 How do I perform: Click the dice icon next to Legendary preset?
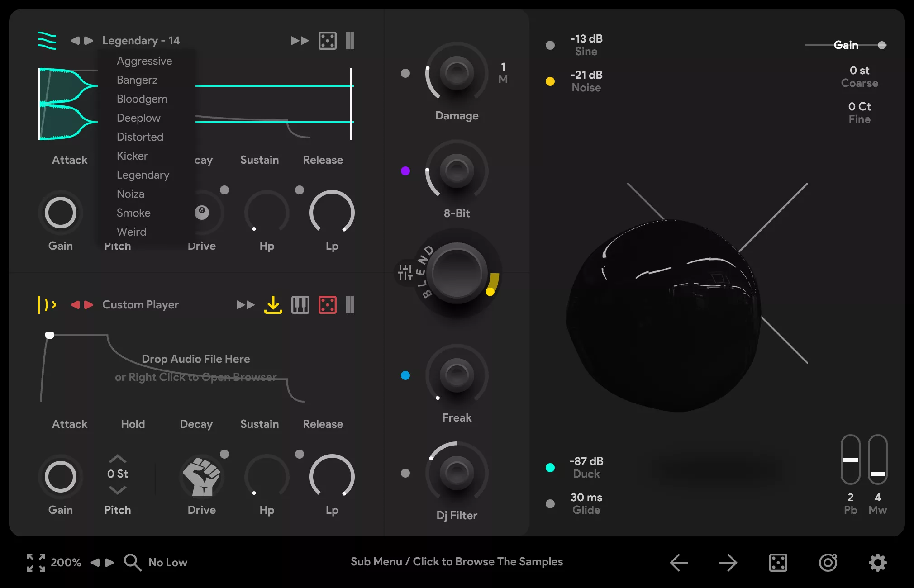tap(328, 40)
